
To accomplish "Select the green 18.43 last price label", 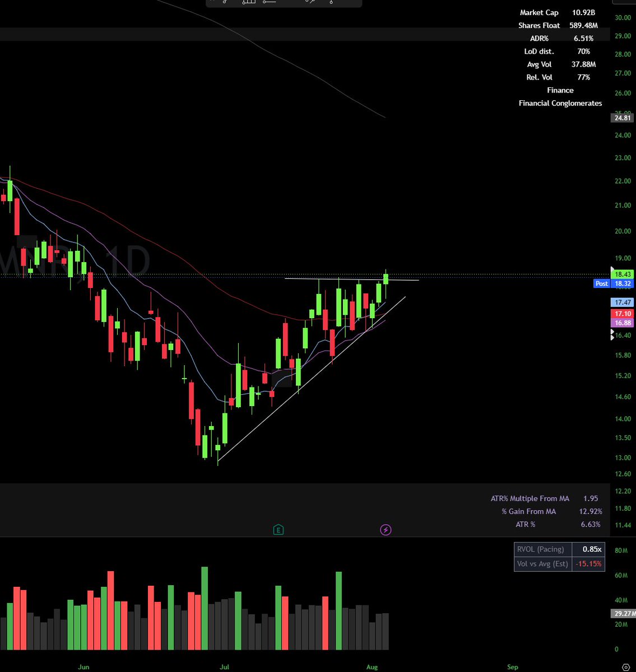I will 623,274.
